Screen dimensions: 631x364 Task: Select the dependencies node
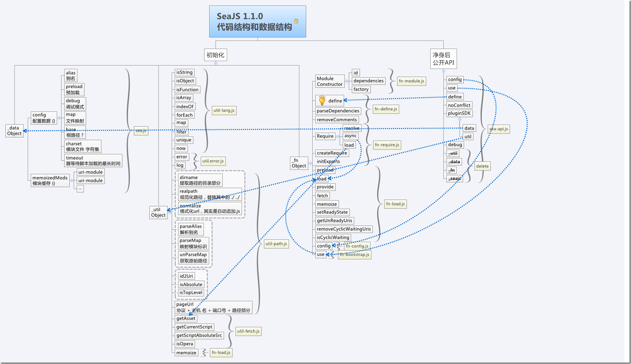coord(369,81)
